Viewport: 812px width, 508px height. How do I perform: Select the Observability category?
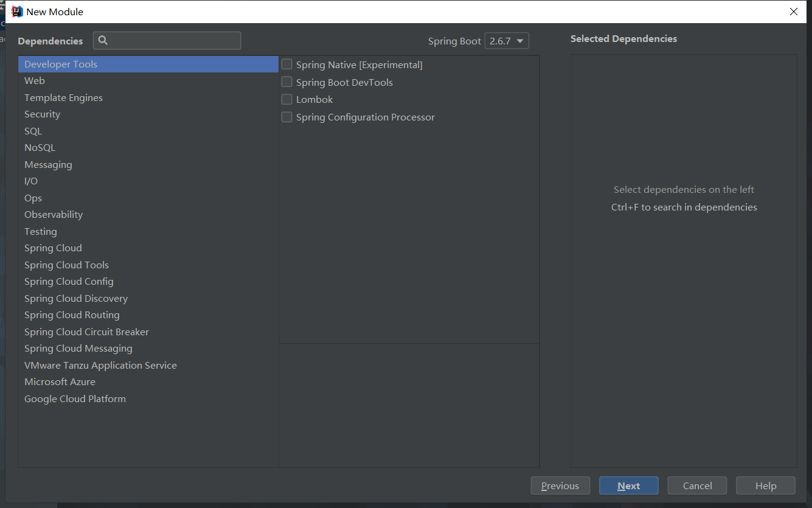[x=148, y=215]
